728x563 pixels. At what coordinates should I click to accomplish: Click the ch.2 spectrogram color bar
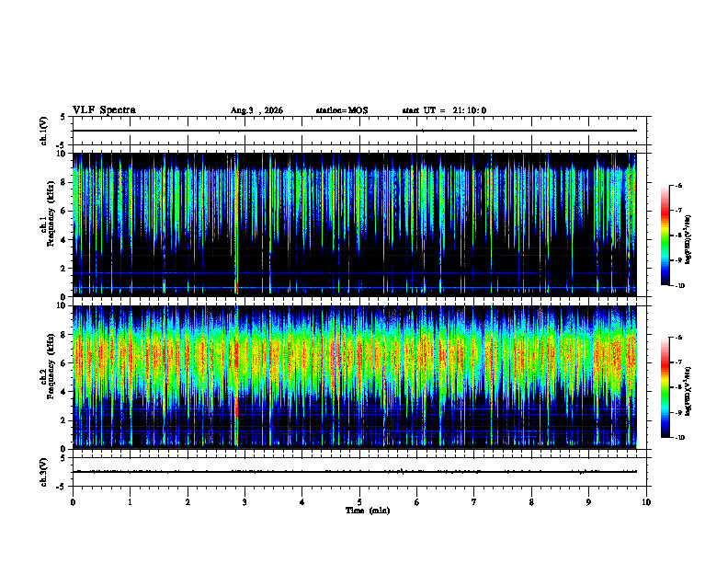665,387
